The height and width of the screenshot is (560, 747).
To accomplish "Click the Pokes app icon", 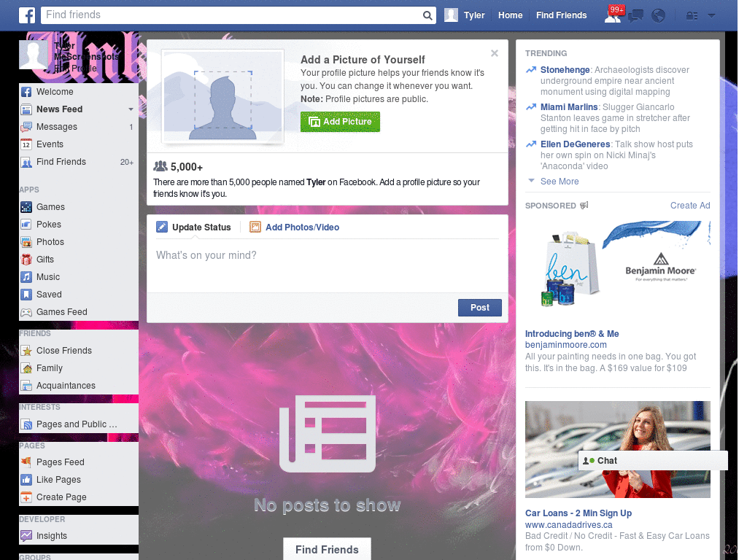I will [x=26, y=225].
